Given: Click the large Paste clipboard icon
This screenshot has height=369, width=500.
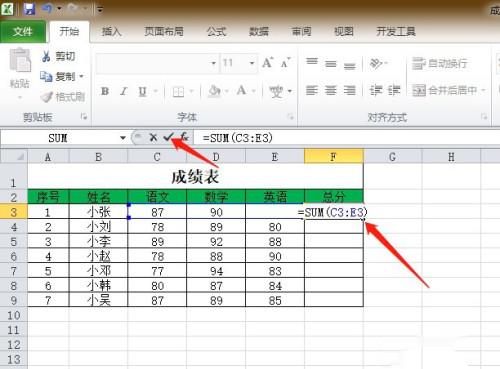Looking at the screenshot, I should pos(20,60).
